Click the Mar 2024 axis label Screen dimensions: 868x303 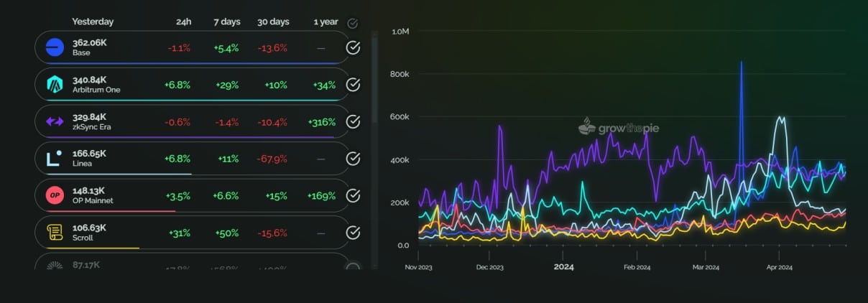(x=706, y=267)
